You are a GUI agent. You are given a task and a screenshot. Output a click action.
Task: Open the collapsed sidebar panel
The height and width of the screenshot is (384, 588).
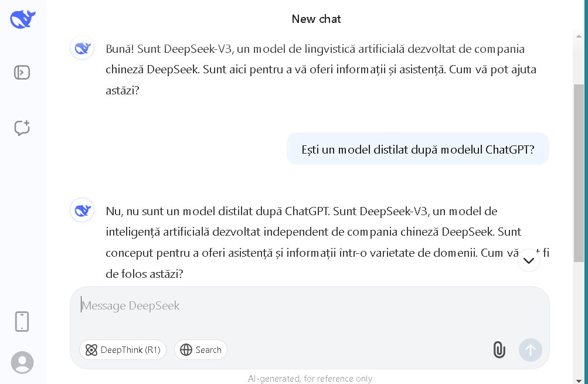22,73
